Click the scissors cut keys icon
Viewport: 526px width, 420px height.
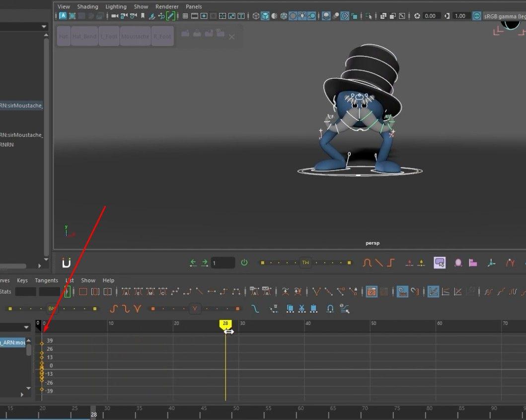coord(302,308)
